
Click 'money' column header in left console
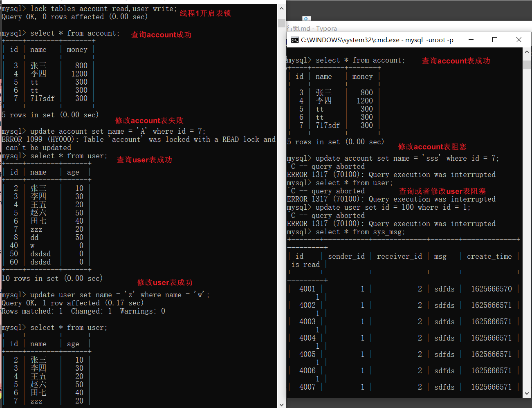pyautogui.click(x=77, y=49)
